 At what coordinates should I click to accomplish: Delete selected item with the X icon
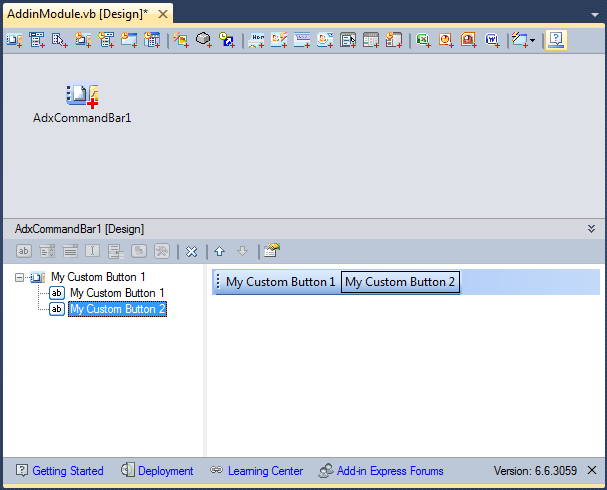(191, 251)
